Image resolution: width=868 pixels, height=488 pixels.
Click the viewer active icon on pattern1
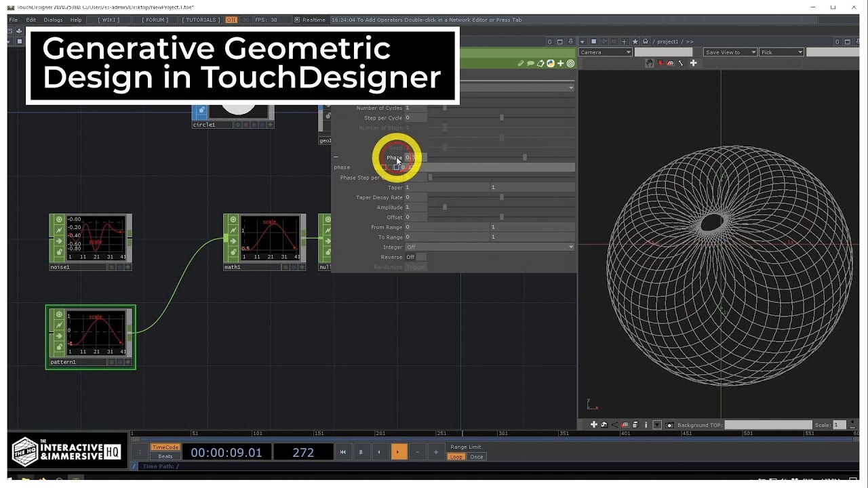[59, 314]
